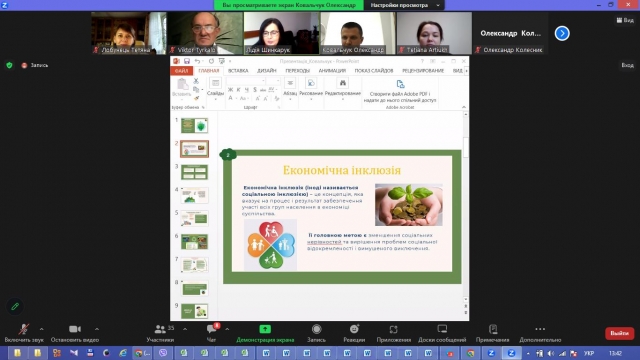Toggle strikethrough abc formatting

(x=263, y=89)
